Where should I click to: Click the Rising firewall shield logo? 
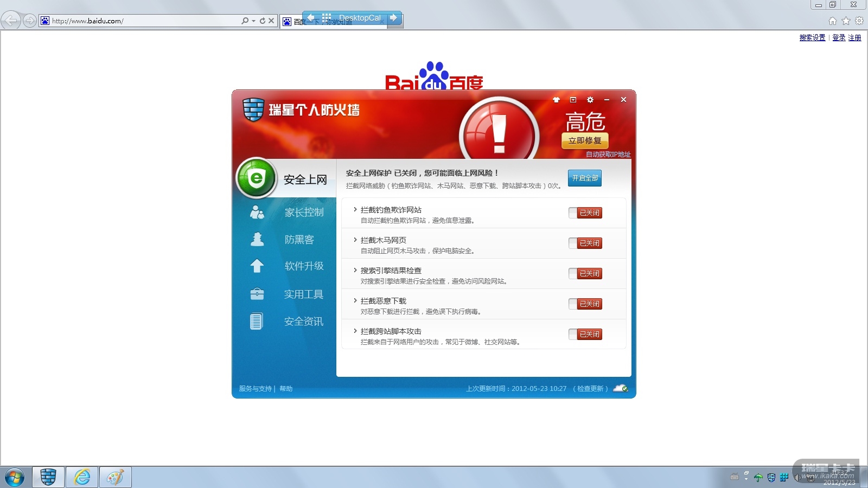[x=253, y=110]
